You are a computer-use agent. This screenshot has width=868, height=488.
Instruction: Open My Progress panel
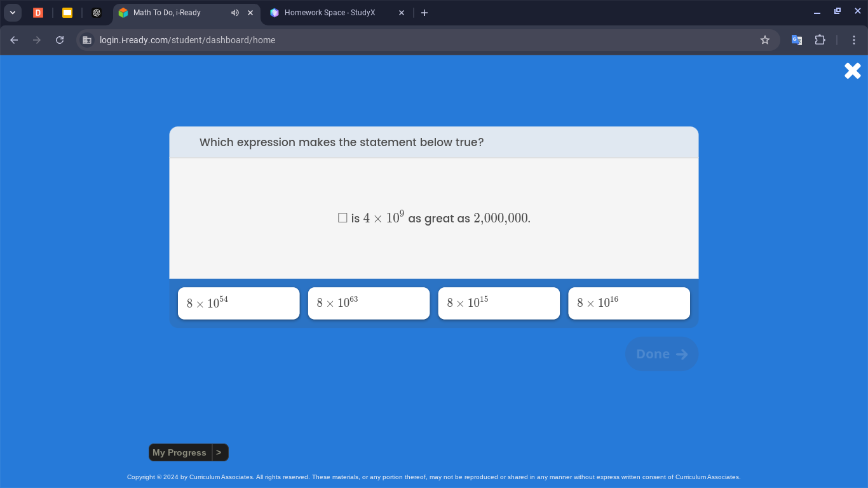pyautogui.click(x=180, y=452)
